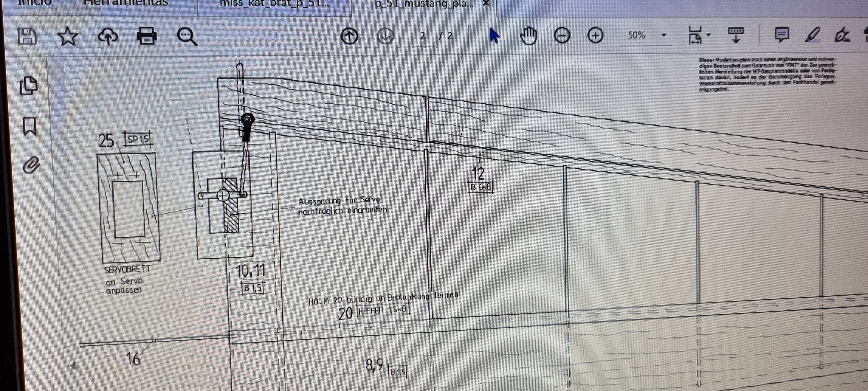
Task: Go to next page arrow
Action: point(386,36)
